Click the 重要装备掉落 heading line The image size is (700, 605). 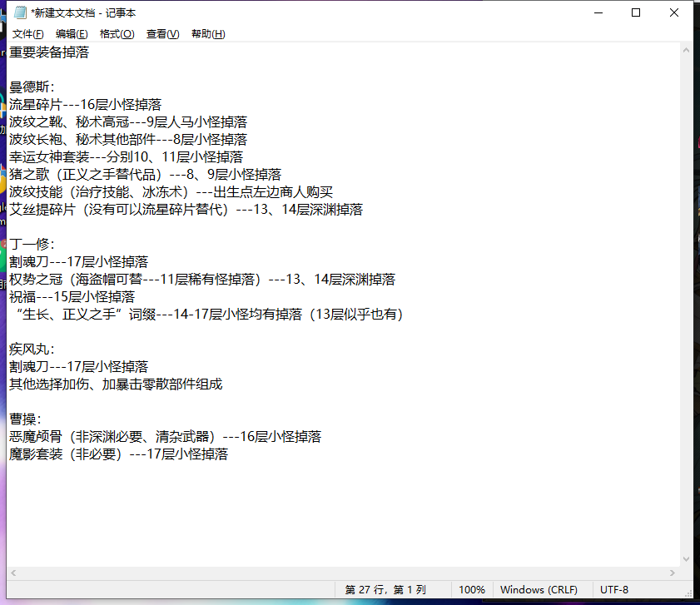click(49, 52)
